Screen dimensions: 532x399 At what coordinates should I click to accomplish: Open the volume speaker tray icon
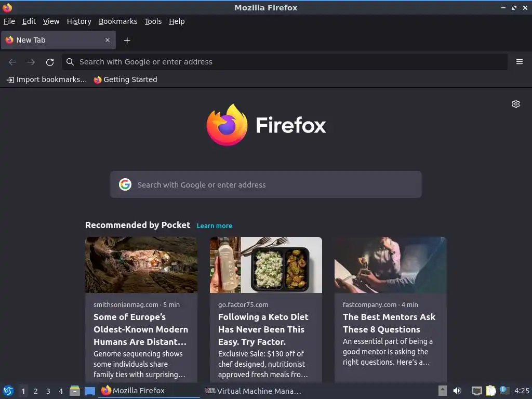[457, 391]
